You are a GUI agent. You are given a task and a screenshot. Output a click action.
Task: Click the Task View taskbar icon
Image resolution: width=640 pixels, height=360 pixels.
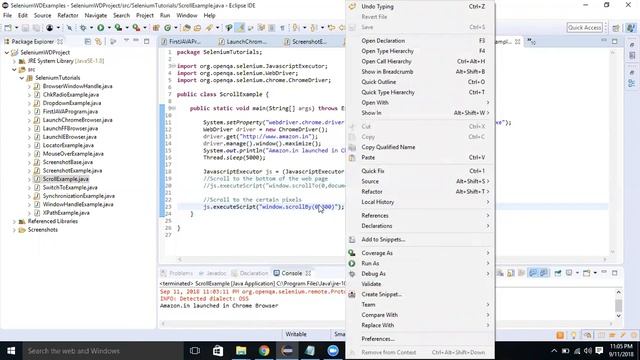tap(195, 351)
